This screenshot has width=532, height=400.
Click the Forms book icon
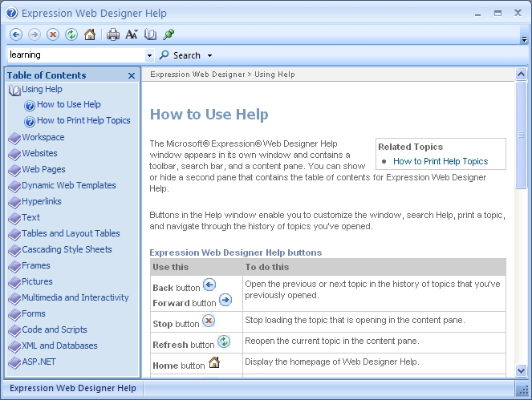point(14,315)
